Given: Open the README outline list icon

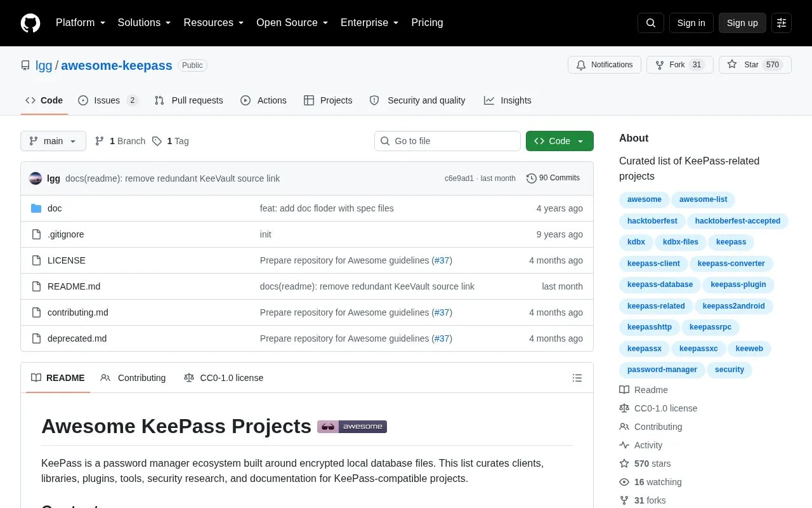Looking at the screenshot, I should (577, 378).
